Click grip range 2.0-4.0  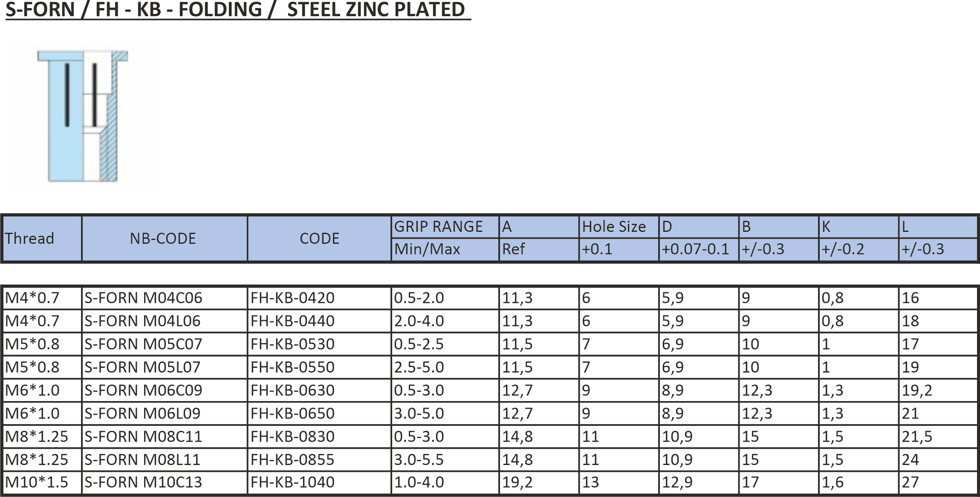pos(445,321)
